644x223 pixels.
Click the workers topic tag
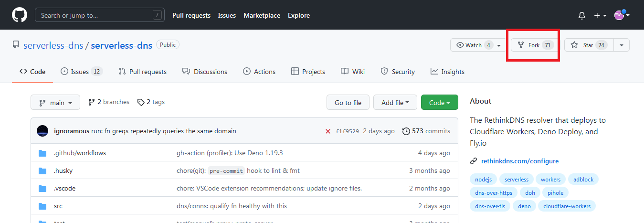[x=551, y=180]
